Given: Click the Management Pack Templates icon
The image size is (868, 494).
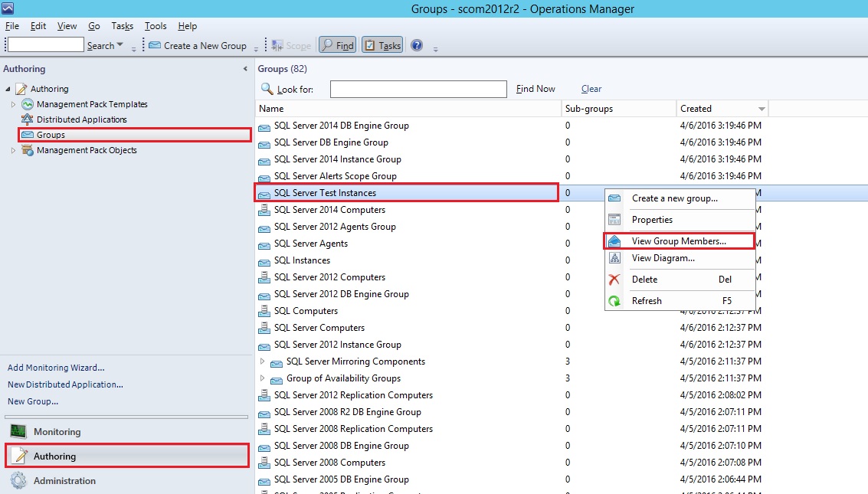Looking at the screenshot, I should (27, 104).
